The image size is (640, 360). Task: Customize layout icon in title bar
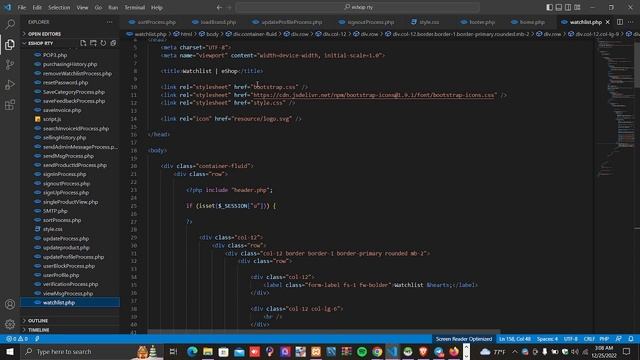coord(577,7)
